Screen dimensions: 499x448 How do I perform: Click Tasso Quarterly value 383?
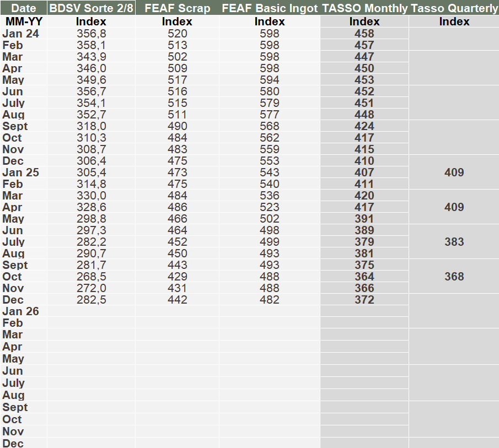click(x=454, y=242)
